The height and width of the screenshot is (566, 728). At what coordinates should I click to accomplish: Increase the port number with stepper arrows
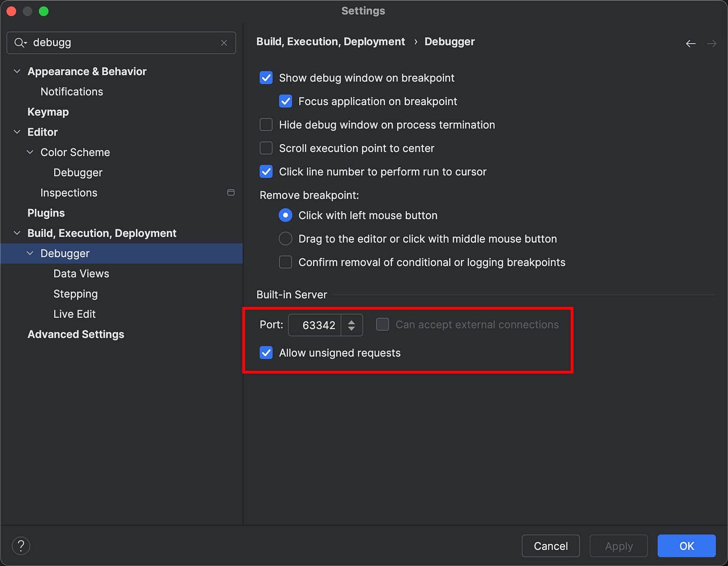tap(352, 322)
